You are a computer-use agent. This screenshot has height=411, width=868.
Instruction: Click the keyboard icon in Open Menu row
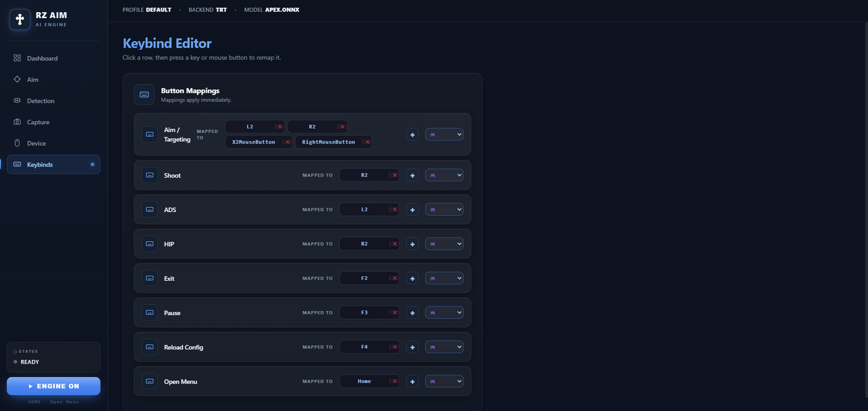[x=149, y=381]
